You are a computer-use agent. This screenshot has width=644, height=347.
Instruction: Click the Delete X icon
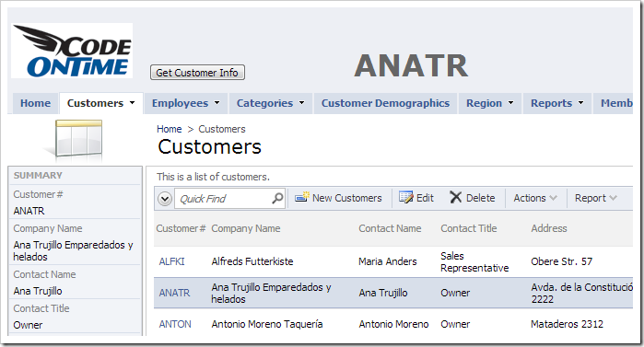(x=455, y=197)
